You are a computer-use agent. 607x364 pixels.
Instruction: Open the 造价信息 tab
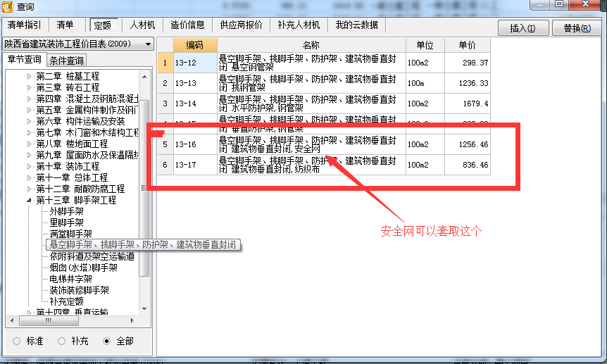pyautogui.click(x=187, y=25)
